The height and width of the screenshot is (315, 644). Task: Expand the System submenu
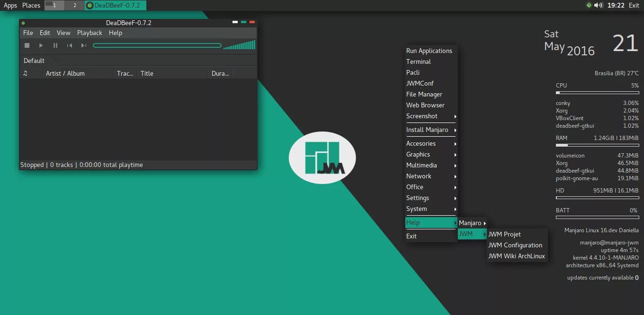[x=431, y=209]
